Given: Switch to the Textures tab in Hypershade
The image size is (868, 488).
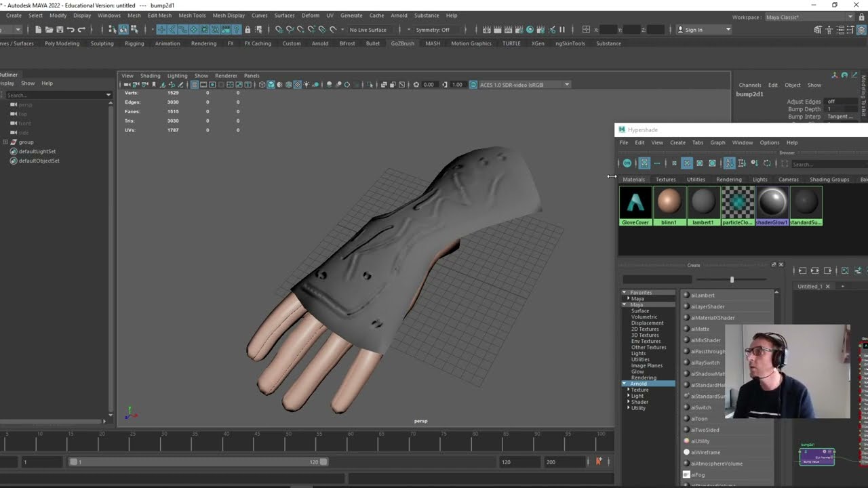Looking at the screenshot, I should point(665,179).
